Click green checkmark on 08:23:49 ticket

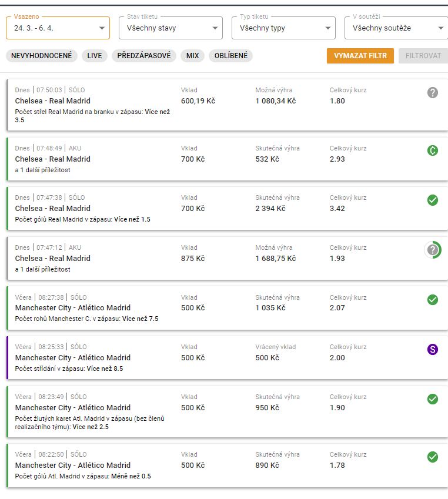coord(432,399)
